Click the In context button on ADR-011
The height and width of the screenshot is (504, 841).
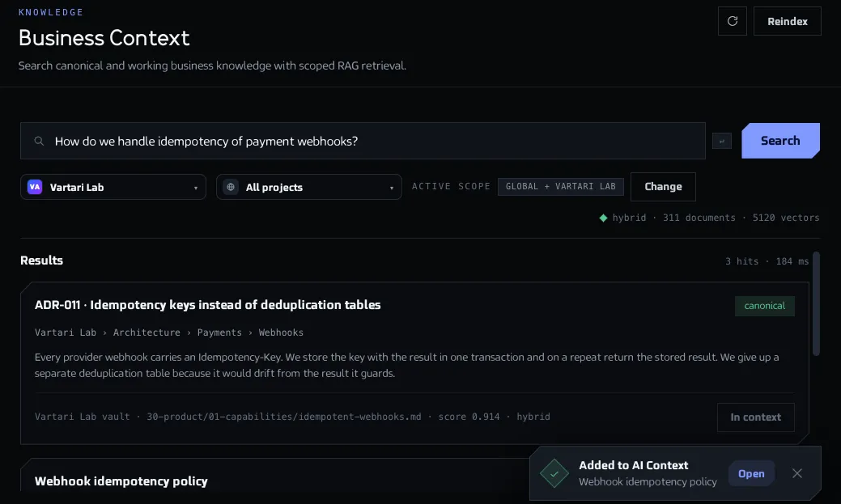[x=755, y=417]
